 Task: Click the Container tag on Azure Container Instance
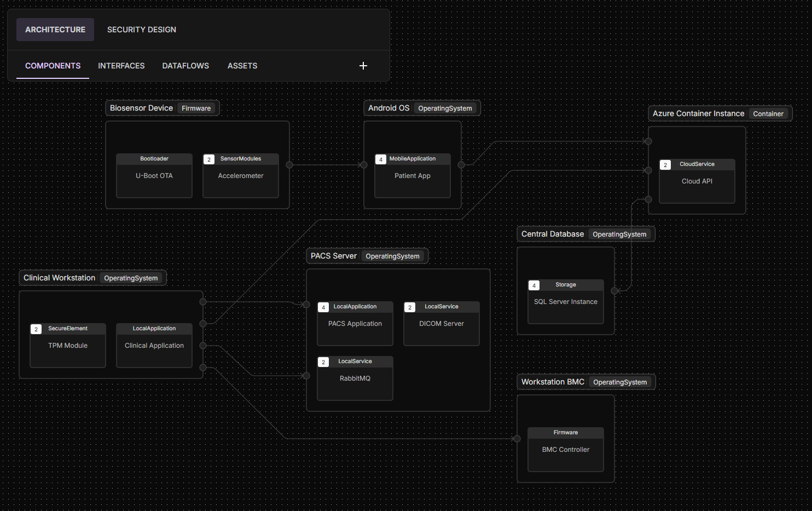coord(768,113)
